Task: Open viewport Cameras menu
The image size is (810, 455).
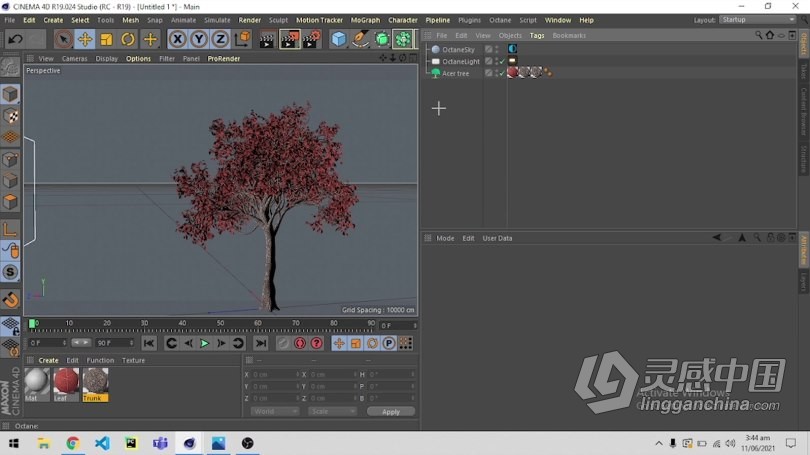Action: 74,59
